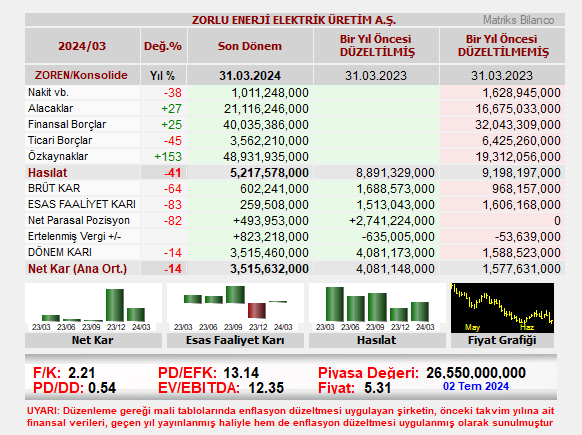Click the Nakit vb. row label
Viewport: 582px width, 435px height.
(x=49, y=92)
